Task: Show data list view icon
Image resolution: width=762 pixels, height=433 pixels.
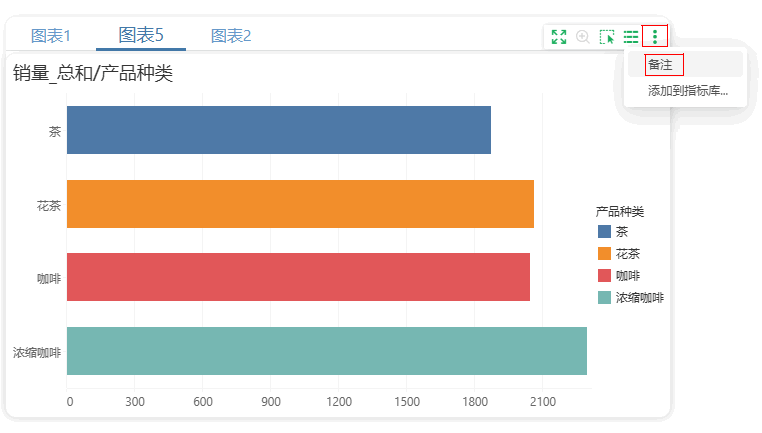Action: [631, 36]
